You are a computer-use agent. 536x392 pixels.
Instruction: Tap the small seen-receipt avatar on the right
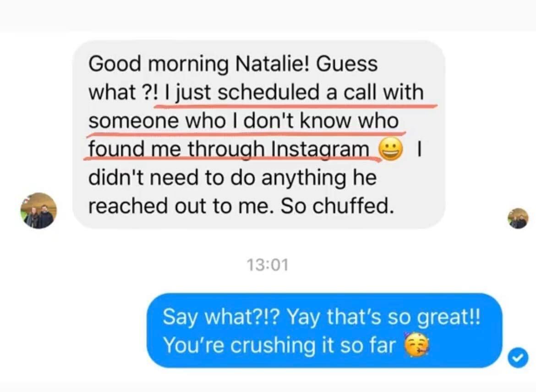click(518, 218)
